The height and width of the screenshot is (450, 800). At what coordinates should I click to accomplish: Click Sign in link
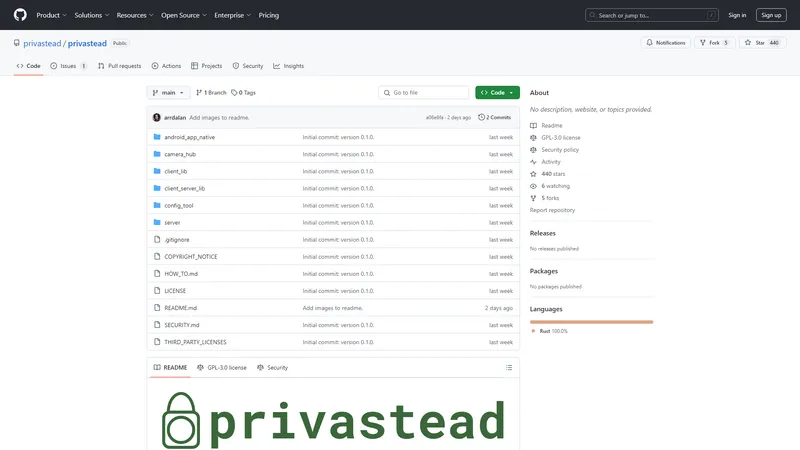point(737,15)
